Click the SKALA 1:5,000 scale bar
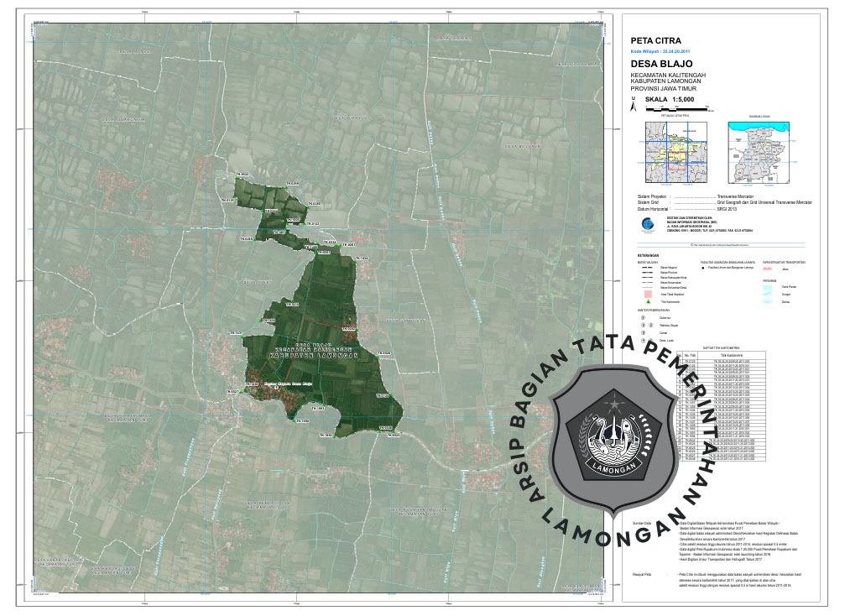This screenshot has width=845, height=616. [x=676, y=109]
